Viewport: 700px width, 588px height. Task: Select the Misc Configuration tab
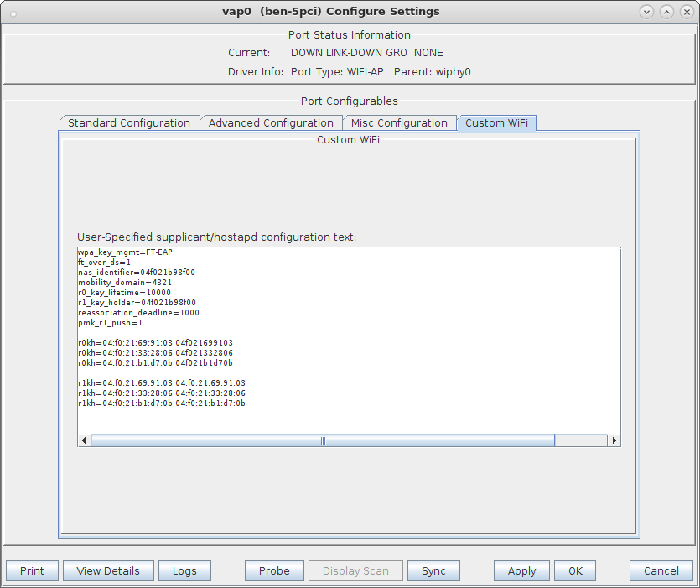[x=399, y=123]
